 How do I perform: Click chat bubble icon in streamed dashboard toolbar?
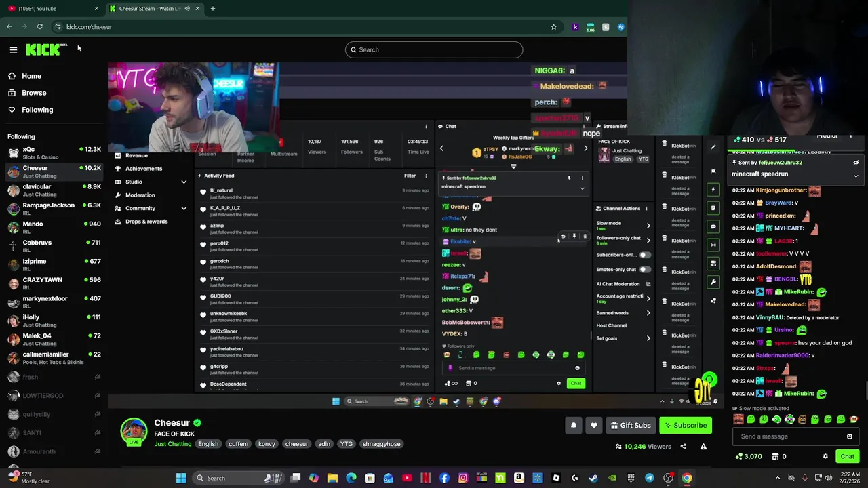click(713, 226)
